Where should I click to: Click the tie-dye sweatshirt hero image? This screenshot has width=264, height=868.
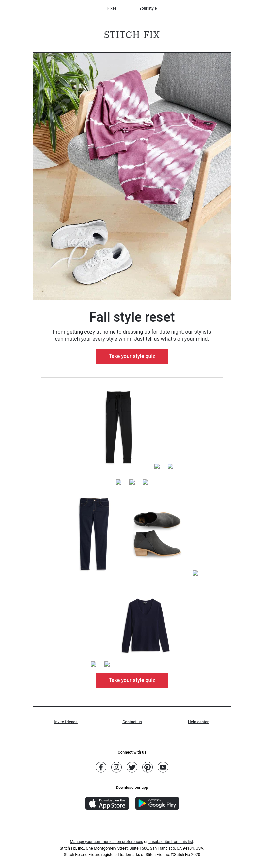132,176
